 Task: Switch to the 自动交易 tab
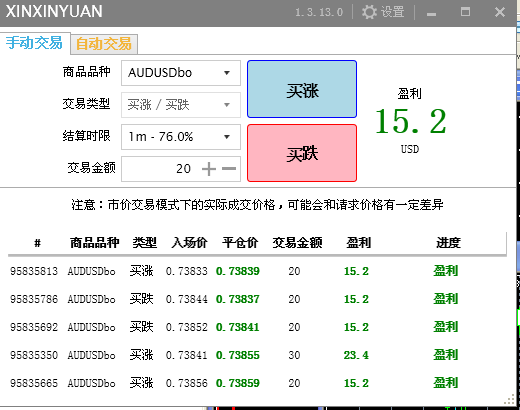tap(104, 44)
